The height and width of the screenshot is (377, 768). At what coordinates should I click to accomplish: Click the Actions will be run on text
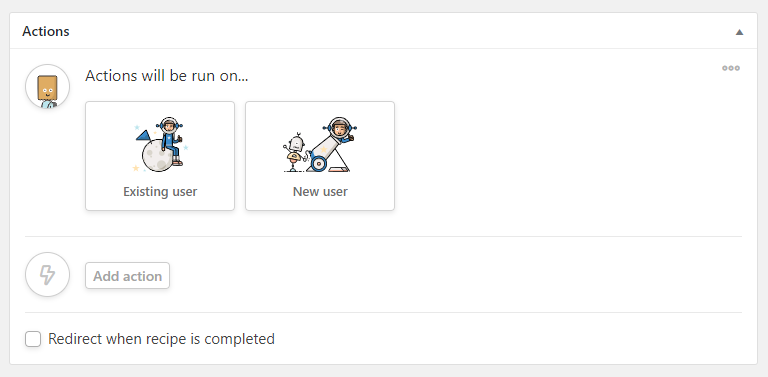(x=167, y=76)
